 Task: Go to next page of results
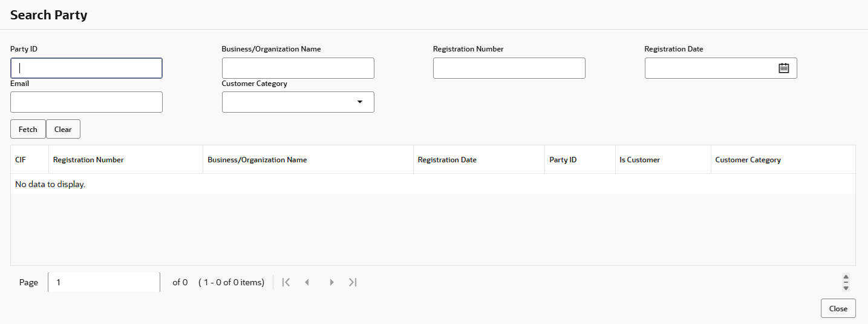(x=331, y=282)
